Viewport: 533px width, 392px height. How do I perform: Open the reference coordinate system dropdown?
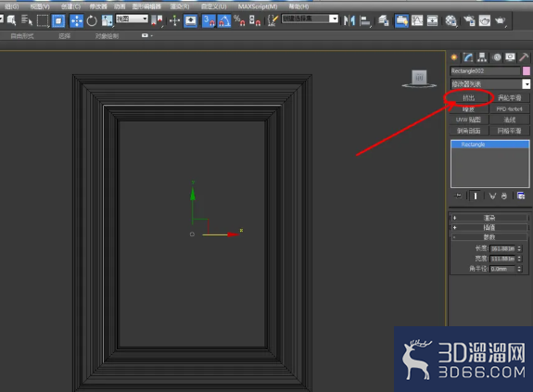132,19
